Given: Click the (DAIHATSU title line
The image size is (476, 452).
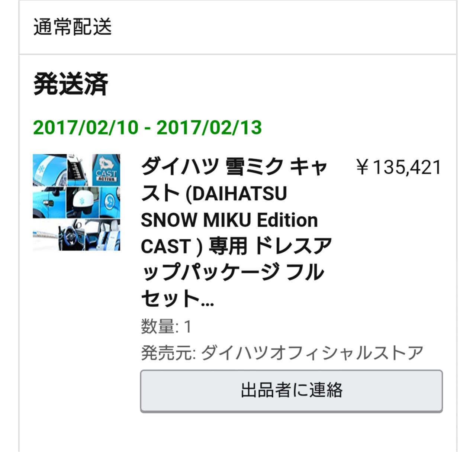Looking at the screenshot, I should point(236,194).
